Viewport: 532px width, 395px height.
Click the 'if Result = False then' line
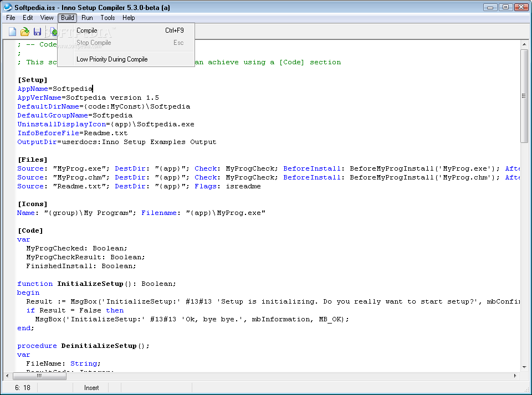(x=75, y=310)
